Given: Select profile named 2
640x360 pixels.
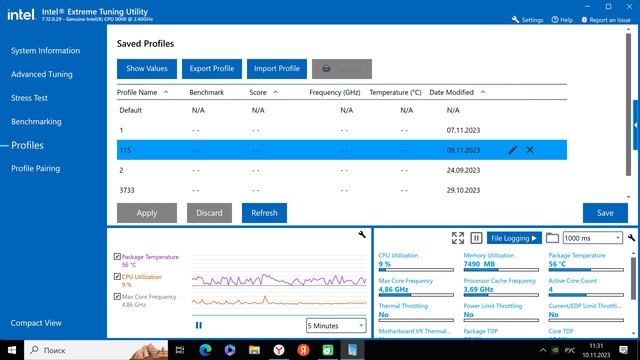Looking at the screenshot, I should [342, 170].
